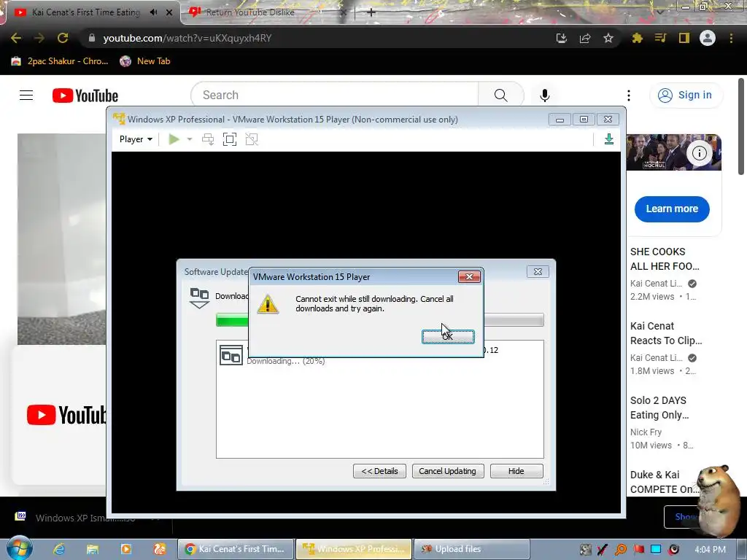The height and width of the screenshot is (560, 747).
Task: Click the install app icon in address bar
Action: pos(561,38)
